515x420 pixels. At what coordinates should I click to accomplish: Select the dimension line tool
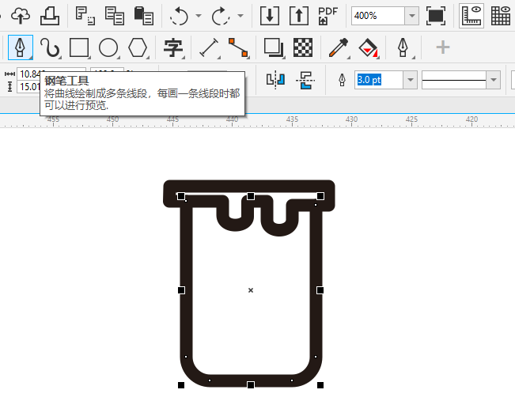point(209,47)
